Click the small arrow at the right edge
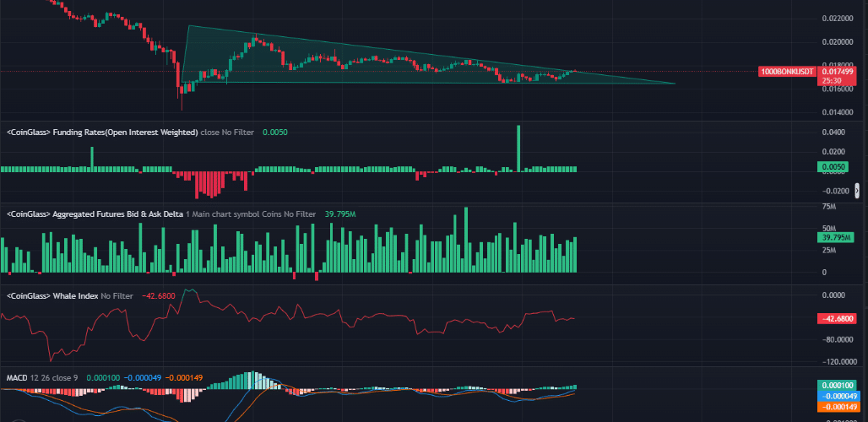868x422 pixels. click(x=858, y=190)
